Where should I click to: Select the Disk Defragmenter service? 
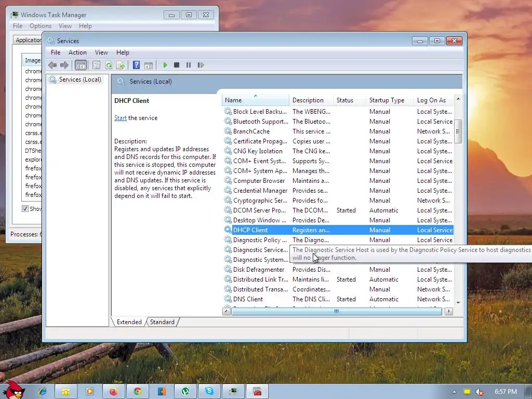pyautogui.click(x=338, y=269)
